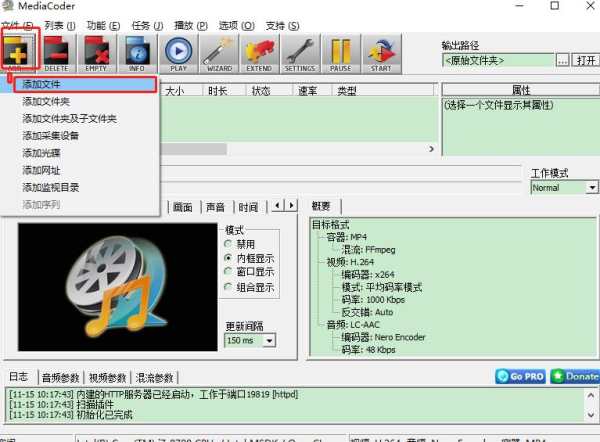Click the Go PRO button

(x=520, y=377)
